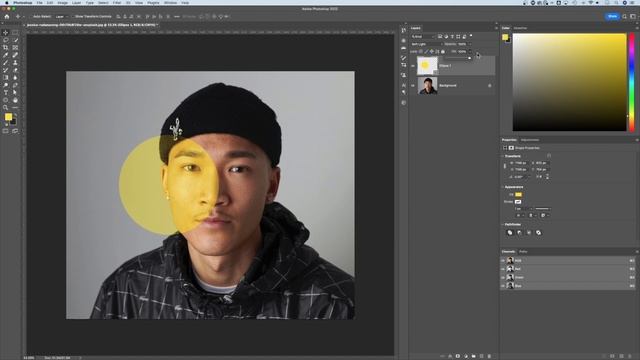Image resolution: width=640 pixels, height=360 pixels.
Task: Toggle visibility of Green channel
Action: (503, 278)
